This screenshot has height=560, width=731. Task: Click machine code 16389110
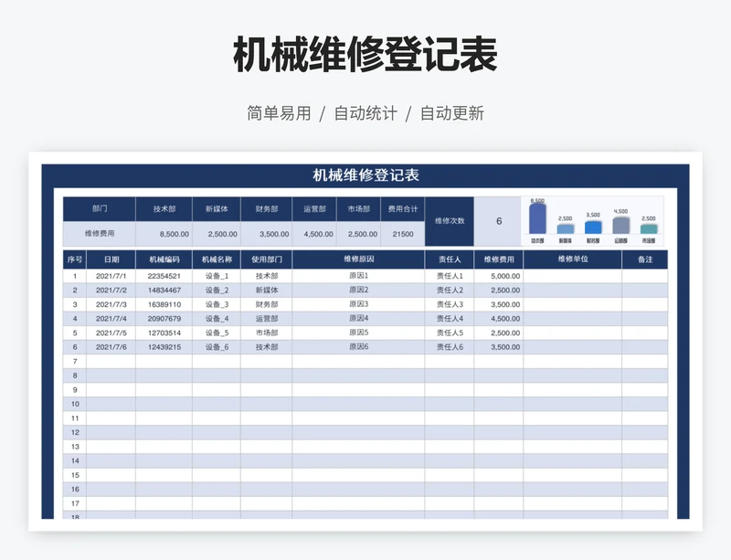point(164,304)
